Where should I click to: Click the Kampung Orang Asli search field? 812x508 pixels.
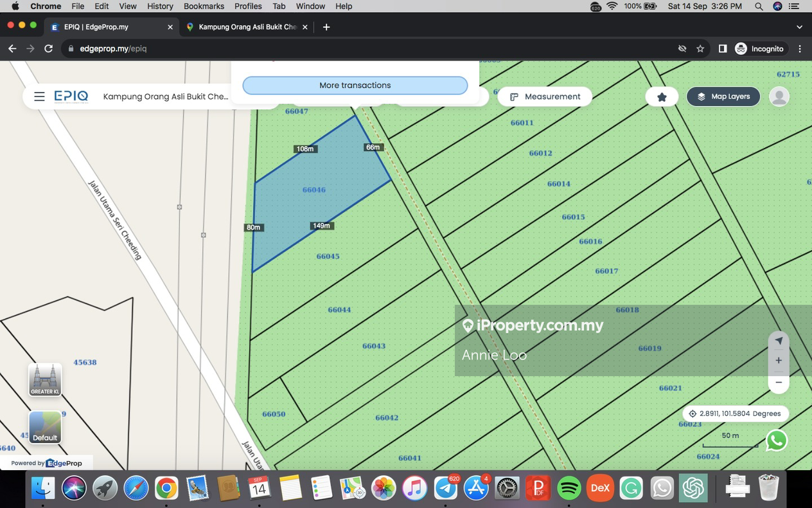coord(165,96)
